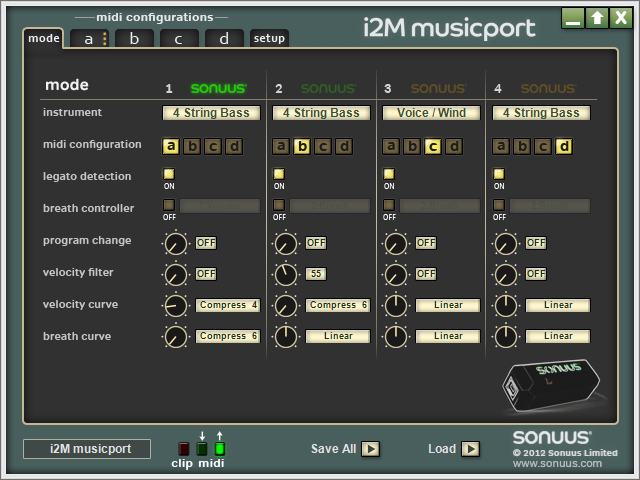Toggle legato detection for device 1

(x=169, y=174)
